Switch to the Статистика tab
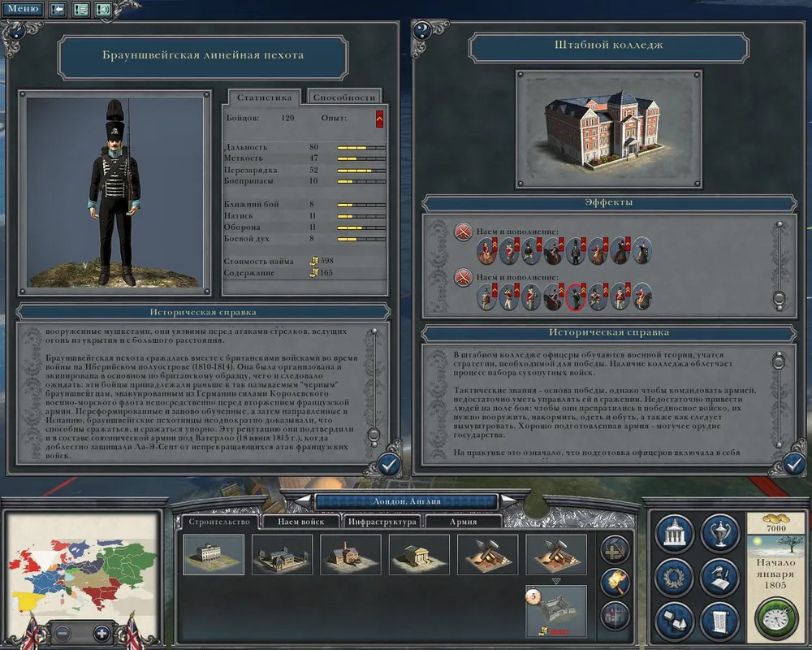Viewport: 812px width, 650px height. 265,97
